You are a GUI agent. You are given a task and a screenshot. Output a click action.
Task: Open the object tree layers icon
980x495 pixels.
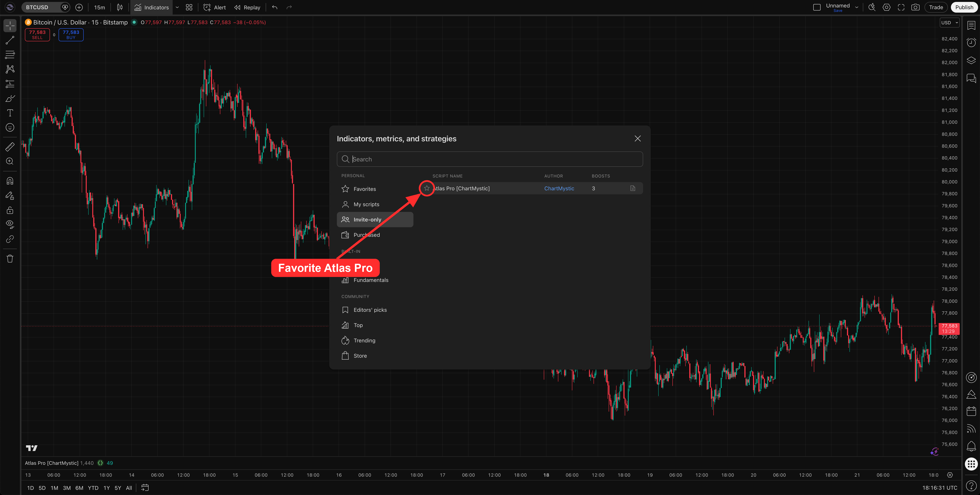point(971,60)
